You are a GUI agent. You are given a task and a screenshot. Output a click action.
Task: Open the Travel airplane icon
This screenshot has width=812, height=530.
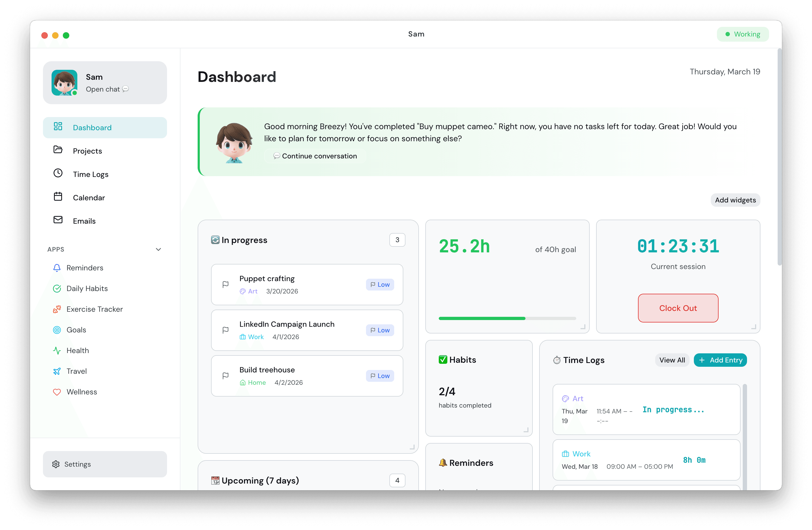point(57,371)
